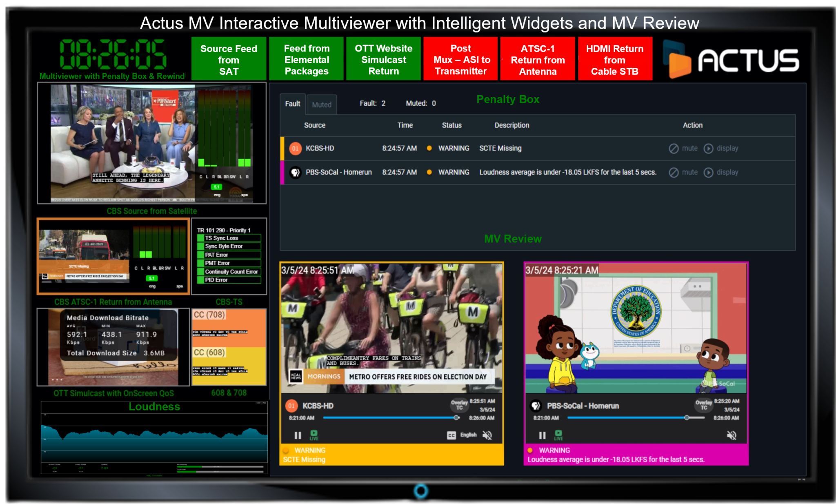Click the Source Feed from SAT button

point(229,59)
